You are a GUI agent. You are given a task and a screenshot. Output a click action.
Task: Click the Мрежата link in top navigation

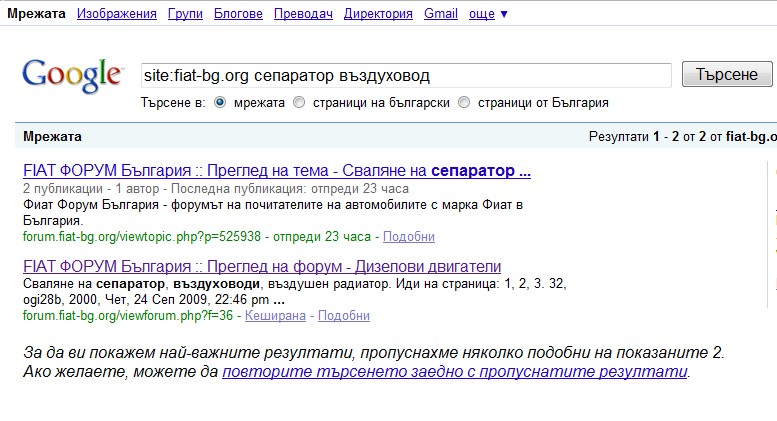tap(36, 14)
